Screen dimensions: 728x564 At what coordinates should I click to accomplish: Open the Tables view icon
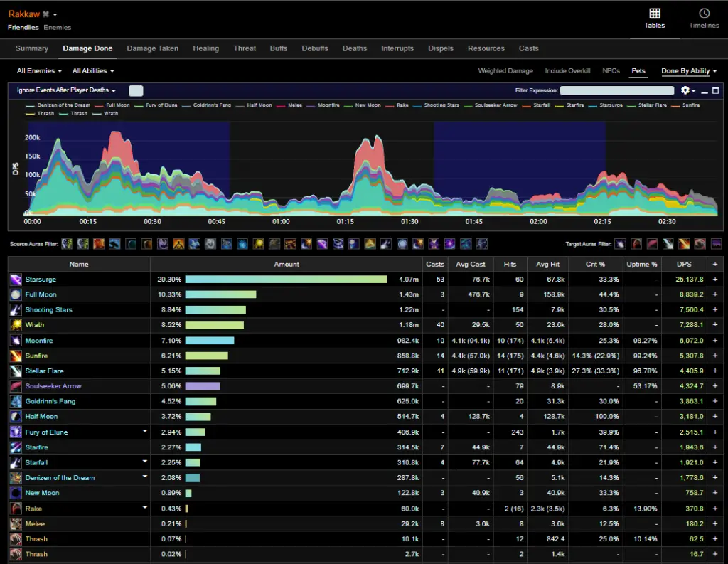655,14
